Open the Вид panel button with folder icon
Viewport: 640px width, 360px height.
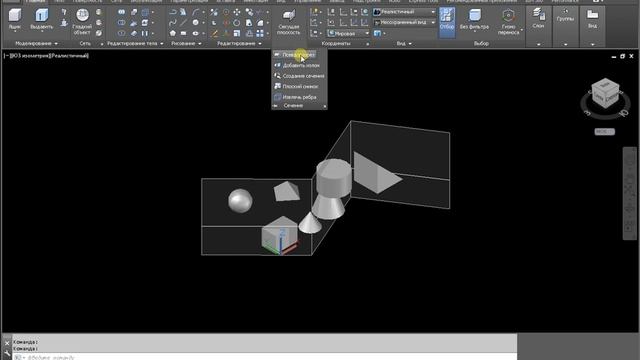[x=592, y=19]
